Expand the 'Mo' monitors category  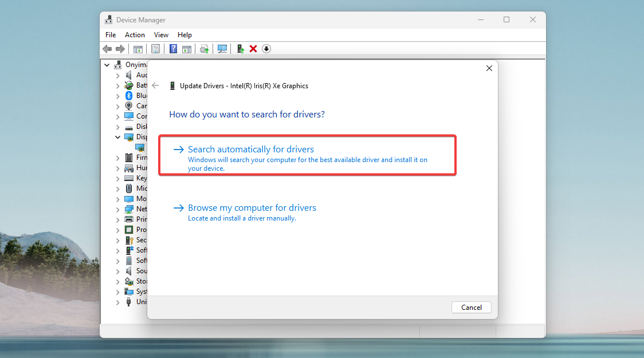click(117, 199)
